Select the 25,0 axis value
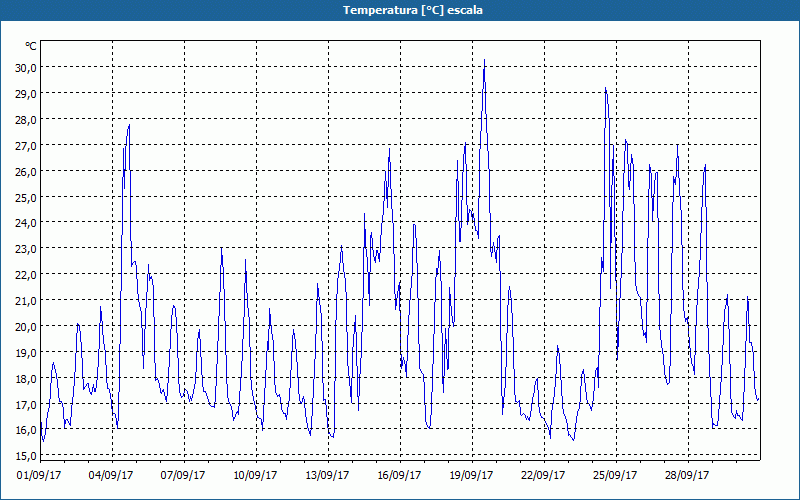This screenshot has height=500, width=800. (x=26, y=197)
